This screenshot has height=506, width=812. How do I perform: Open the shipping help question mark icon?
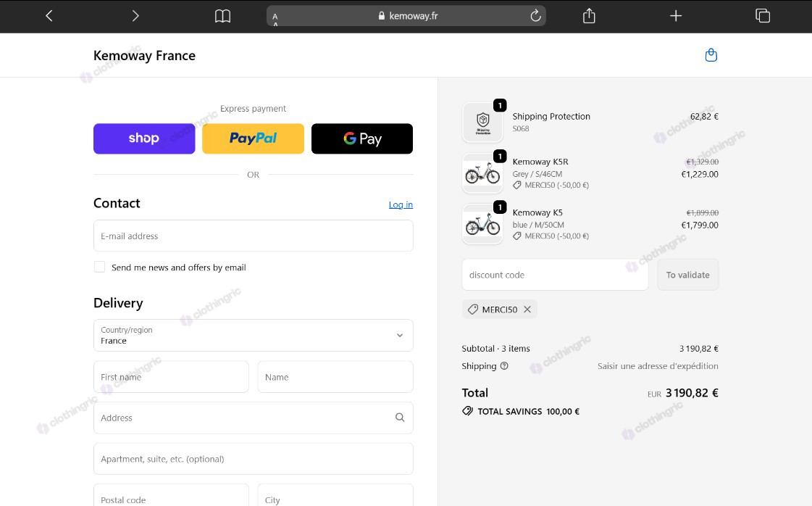click(504, 366)
